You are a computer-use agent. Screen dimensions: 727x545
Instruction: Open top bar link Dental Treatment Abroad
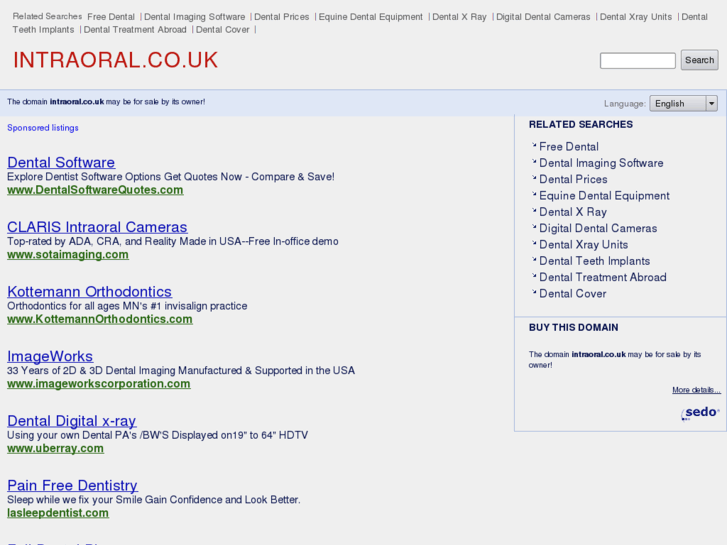tap(135, 30)
